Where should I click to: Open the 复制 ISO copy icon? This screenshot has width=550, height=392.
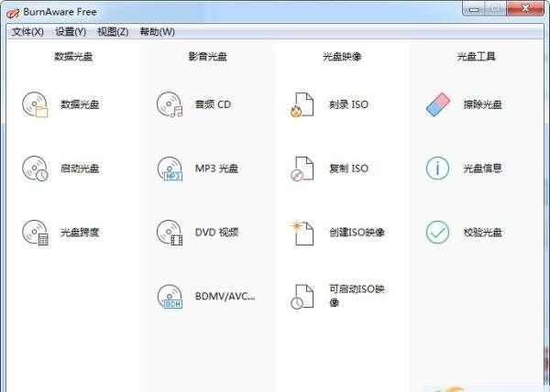(x=302, y=169)
